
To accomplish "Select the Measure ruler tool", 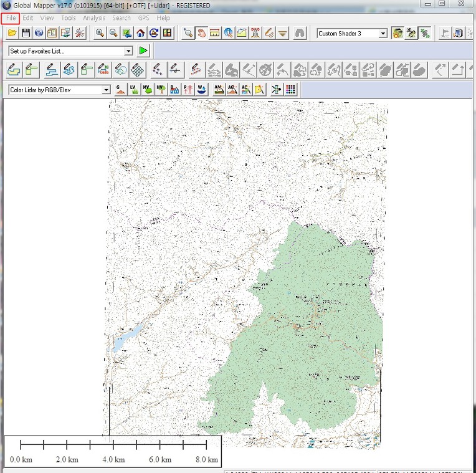I will click(x=215, y=33).
